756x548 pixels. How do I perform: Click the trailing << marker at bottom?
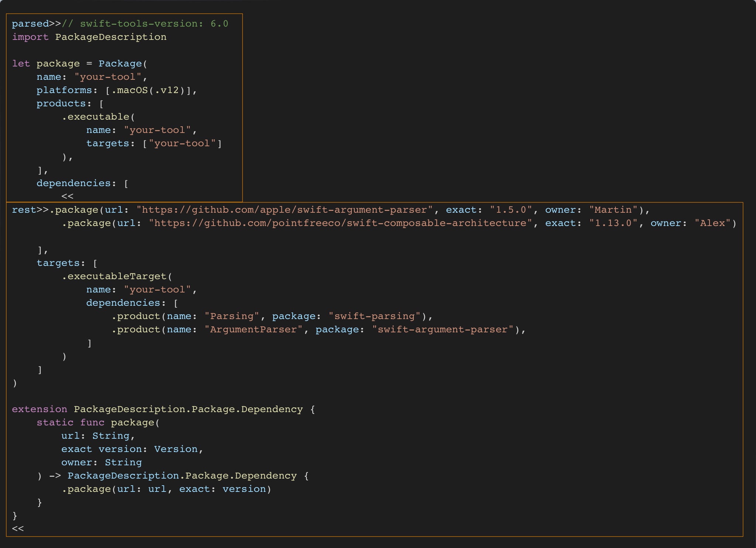(x=18, y=528)
